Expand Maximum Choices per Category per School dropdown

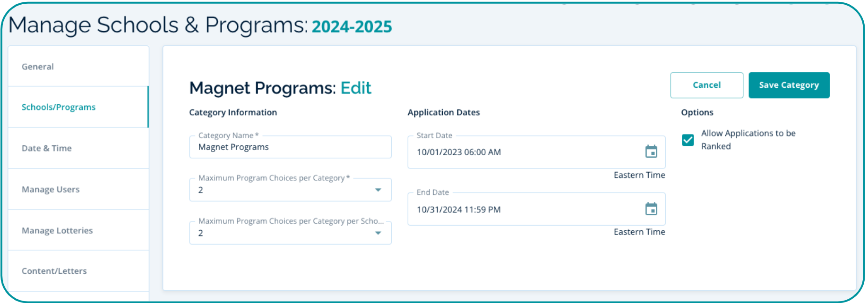(290, 233)
